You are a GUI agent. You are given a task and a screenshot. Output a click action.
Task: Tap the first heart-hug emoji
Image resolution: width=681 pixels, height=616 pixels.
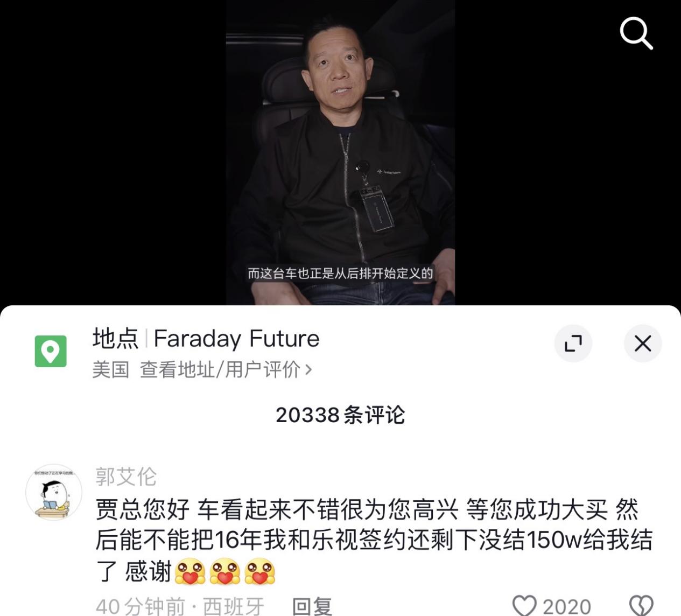tap(190, 572)
